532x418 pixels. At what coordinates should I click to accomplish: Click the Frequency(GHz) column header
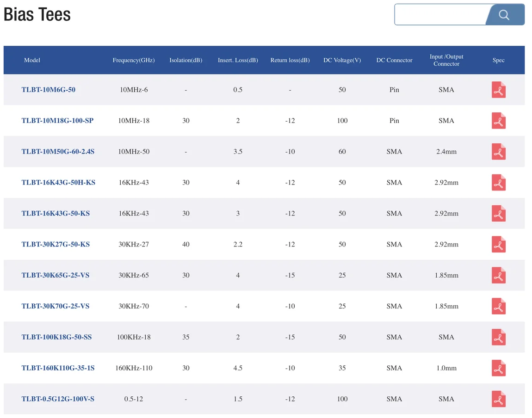coord(134,60)
